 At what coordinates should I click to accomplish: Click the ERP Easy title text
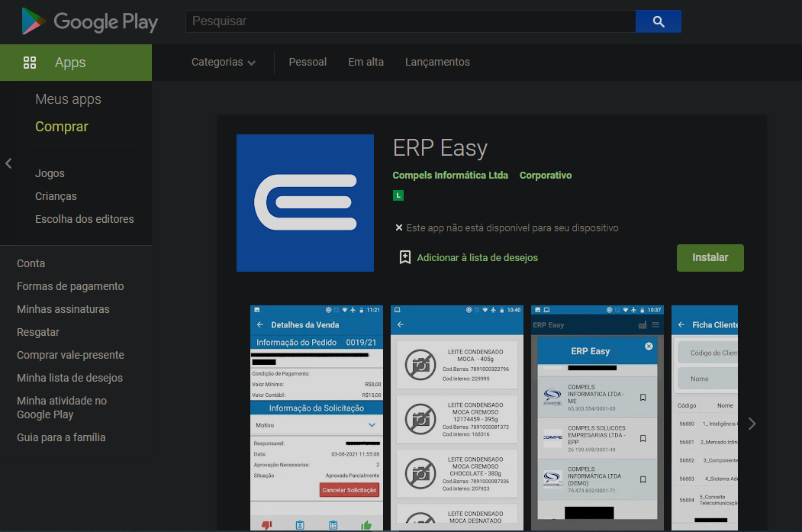click(440, 148)
